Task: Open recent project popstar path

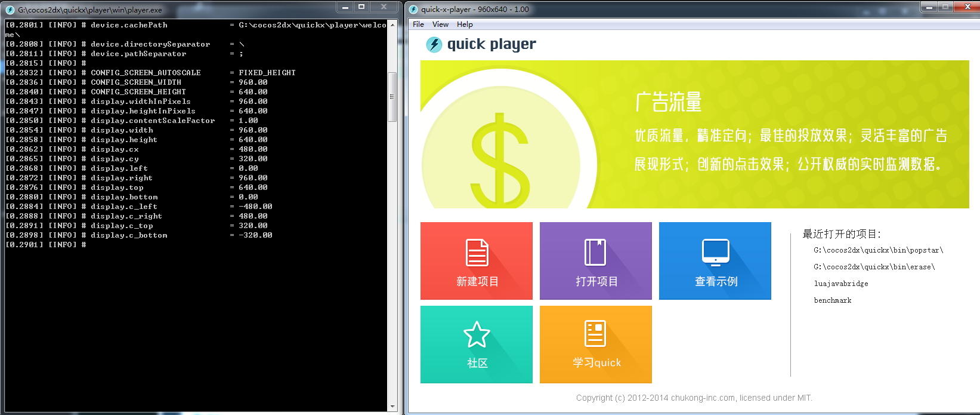Action: tap(878, 250)
